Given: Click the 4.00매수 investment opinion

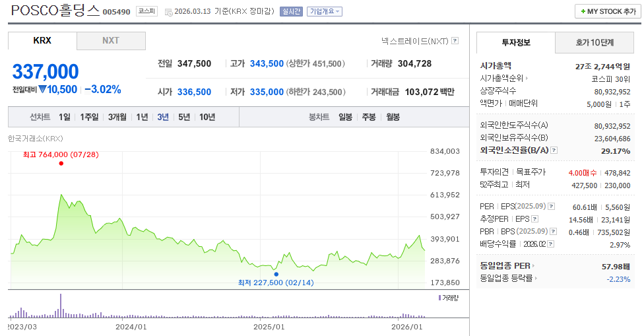Looking at the screenshot, I should [583, 173].
